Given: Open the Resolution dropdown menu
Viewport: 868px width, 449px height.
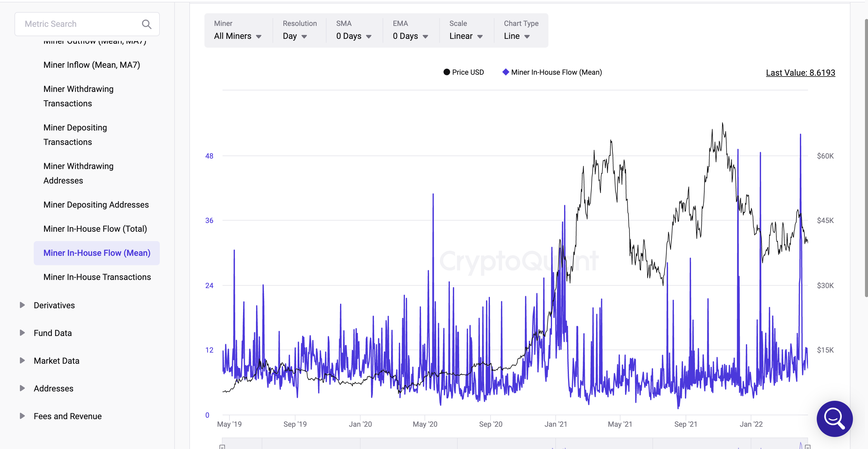Looking at the screenshot, I should pyautogui.click(x=295, y=36).
